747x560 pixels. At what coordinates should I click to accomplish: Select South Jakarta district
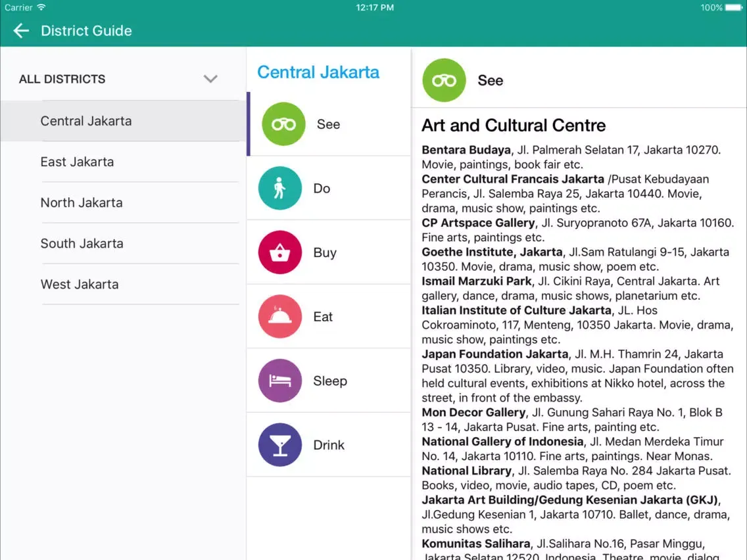124,243
